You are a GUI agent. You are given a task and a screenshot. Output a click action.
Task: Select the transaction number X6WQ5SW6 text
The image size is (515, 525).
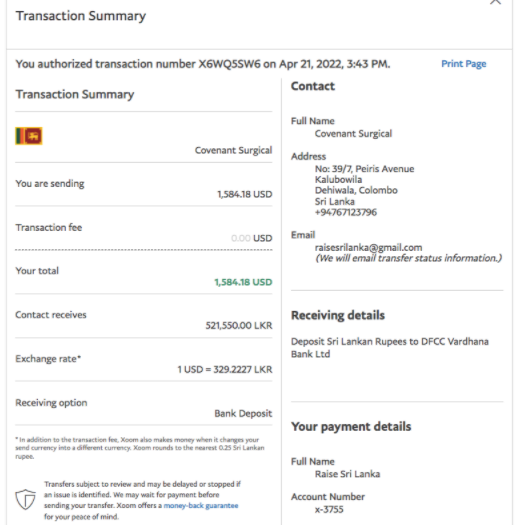point(229,64)
